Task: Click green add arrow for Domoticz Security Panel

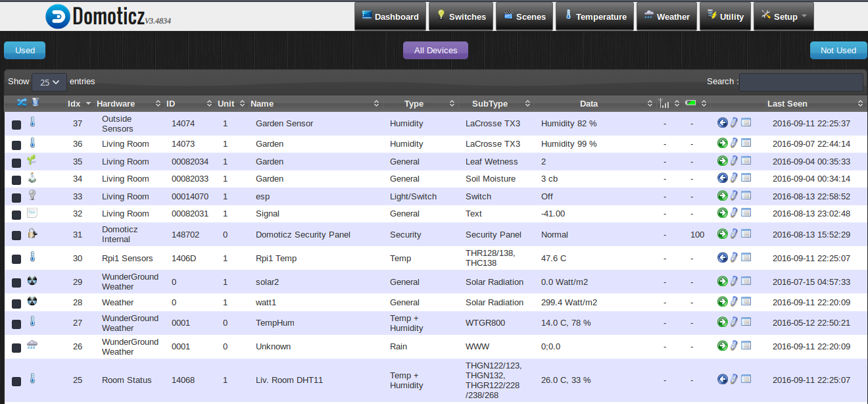Action: click(722, 234)
